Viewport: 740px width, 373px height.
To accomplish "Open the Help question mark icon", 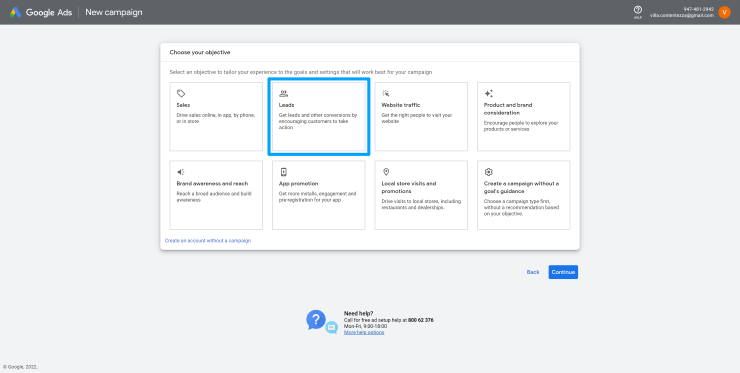I will (x=638, y=10).
